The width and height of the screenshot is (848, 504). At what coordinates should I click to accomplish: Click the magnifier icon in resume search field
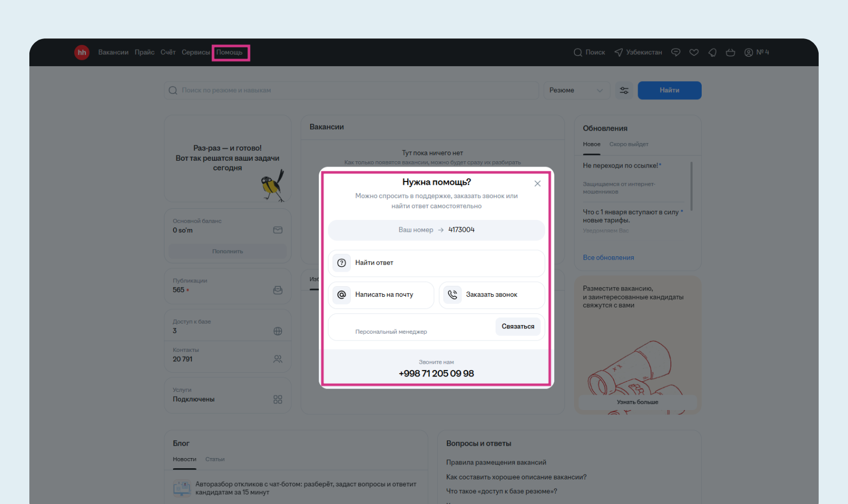[173, 90]
